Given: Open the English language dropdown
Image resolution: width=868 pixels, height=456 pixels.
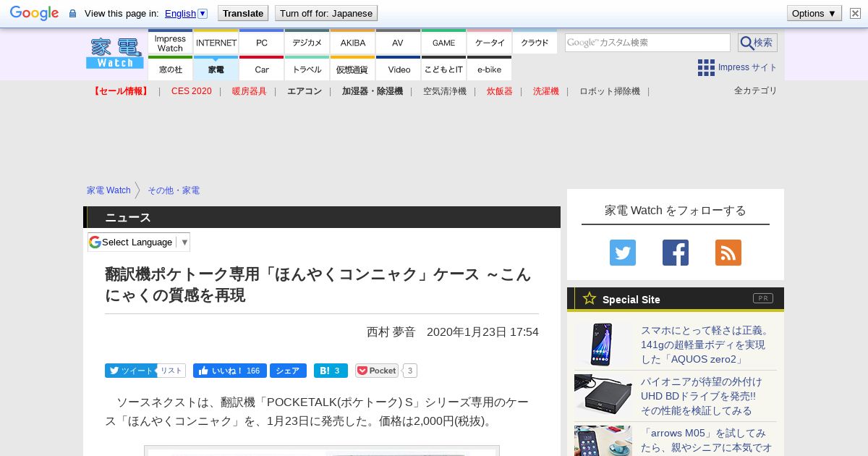Looking at the screenshot, I should point(186,13).
